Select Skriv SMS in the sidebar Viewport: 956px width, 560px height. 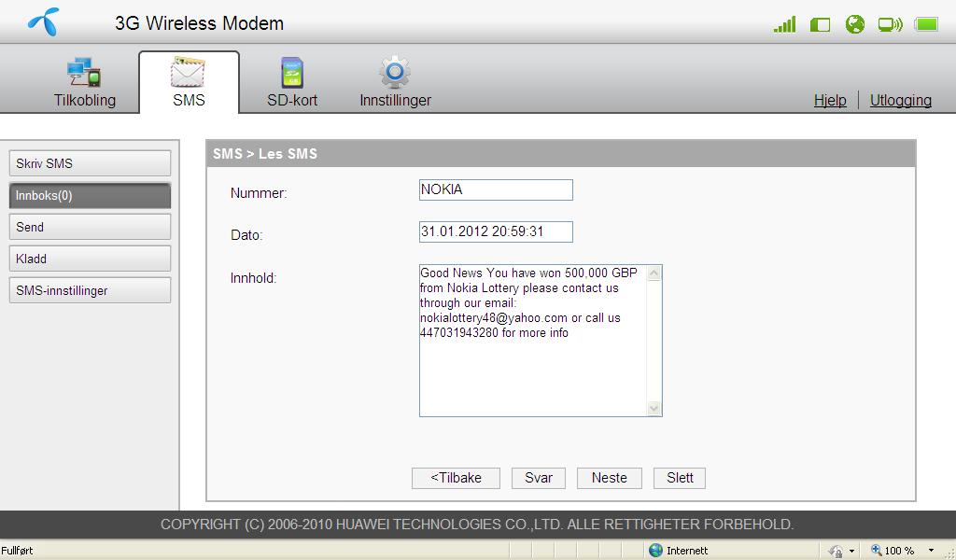[90, 163]
